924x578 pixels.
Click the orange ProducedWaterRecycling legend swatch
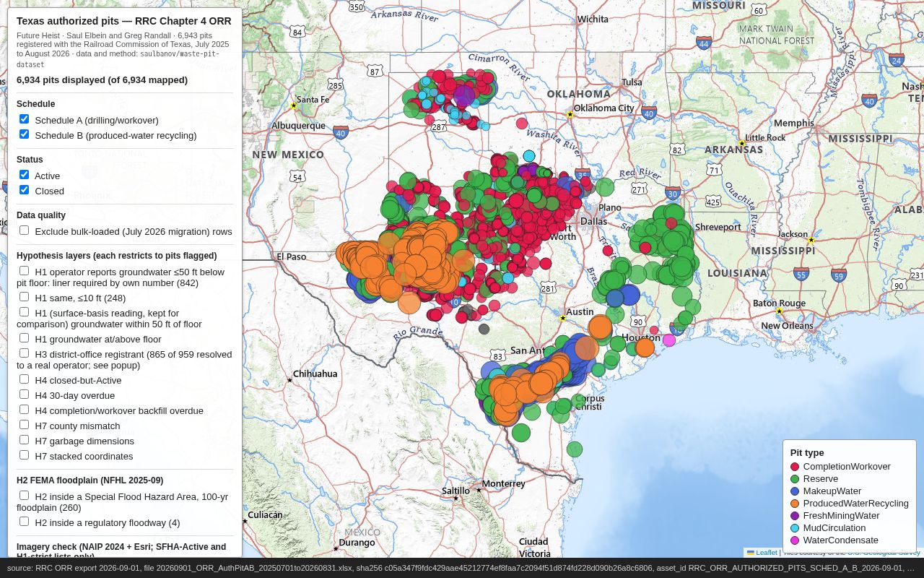point(795,504)
